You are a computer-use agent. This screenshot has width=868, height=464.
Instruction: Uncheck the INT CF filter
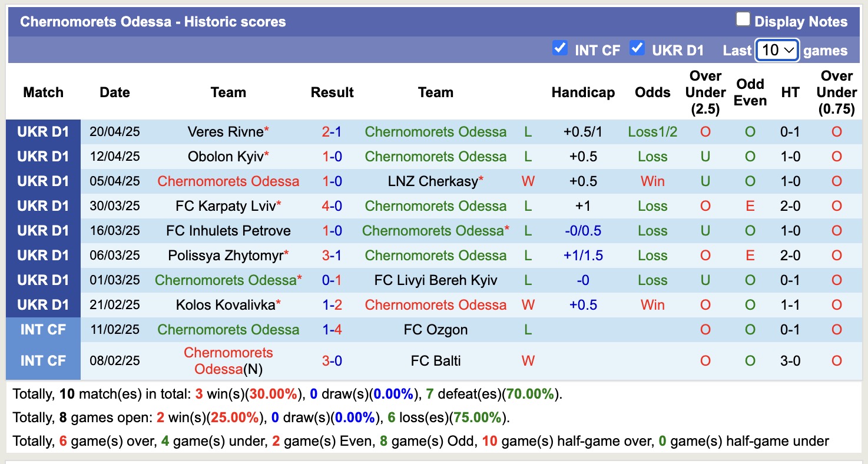[x=560, y=49]
